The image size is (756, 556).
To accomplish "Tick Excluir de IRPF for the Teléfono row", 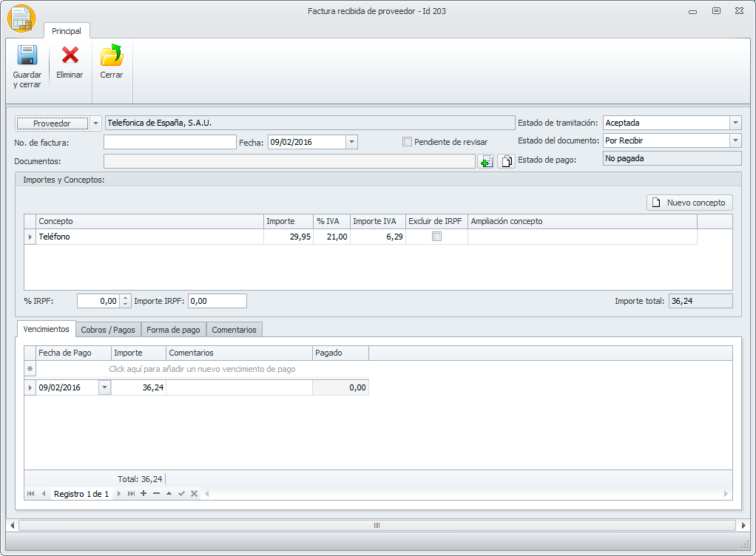I will pos(436,237).
